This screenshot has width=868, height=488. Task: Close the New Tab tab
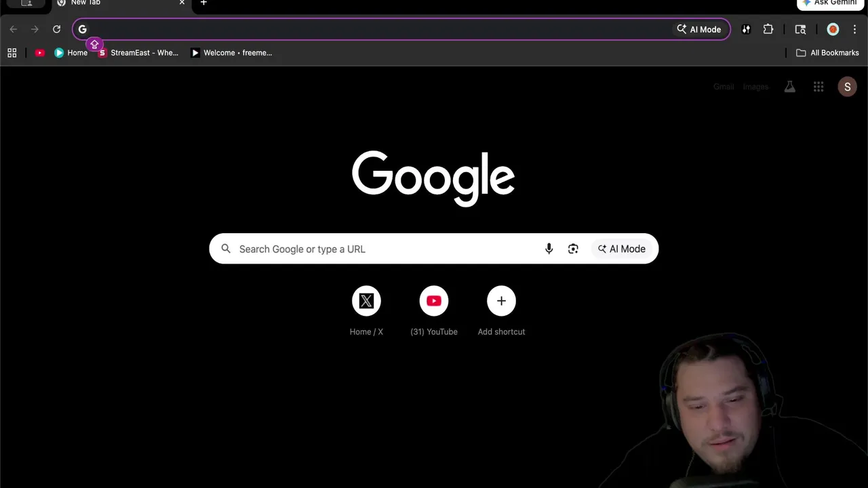pos(182,3)
